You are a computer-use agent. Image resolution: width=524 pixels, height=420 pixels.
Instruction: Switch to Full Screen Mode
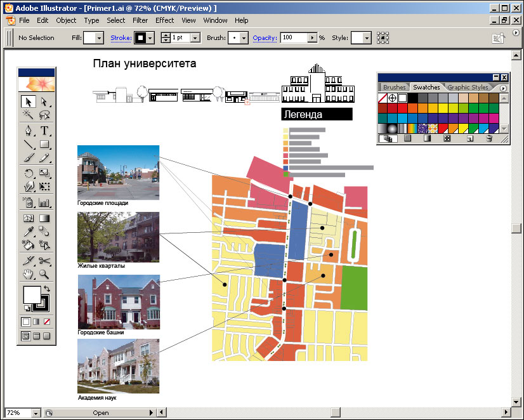(47, 336)
